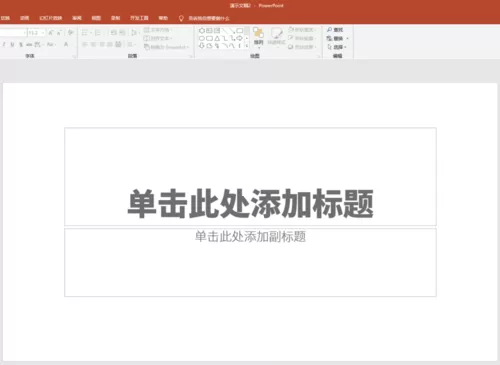The width and height of the screenshot is (500, 365).
Task: Select the triangle shape in gallery
Action: coord(217,38)
